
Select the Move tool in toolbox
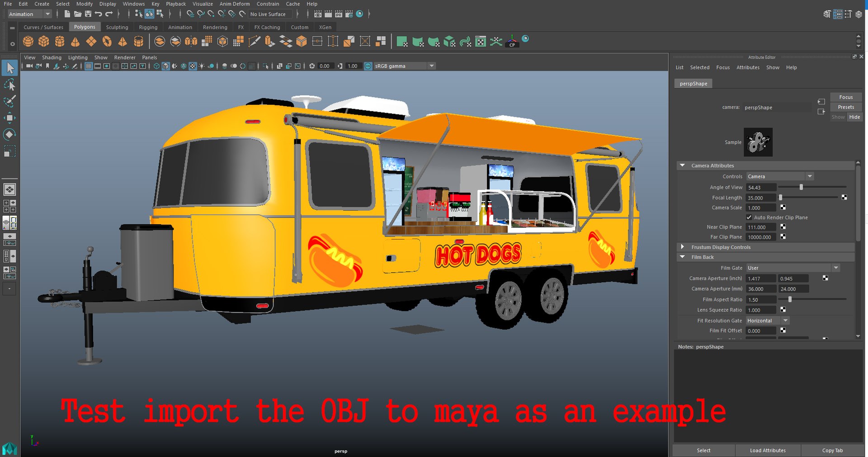(x=9, y=118)
